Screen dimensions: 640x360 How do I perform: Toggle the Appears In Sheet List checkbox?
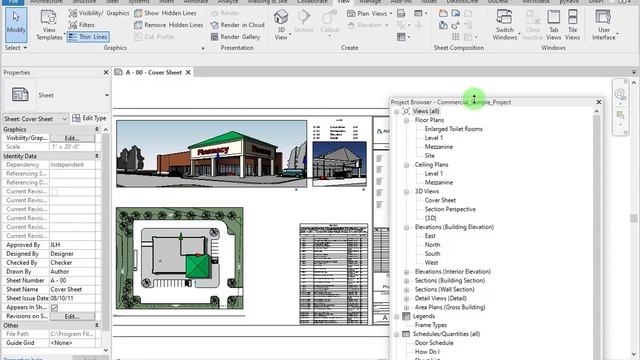tap(54, 307)
